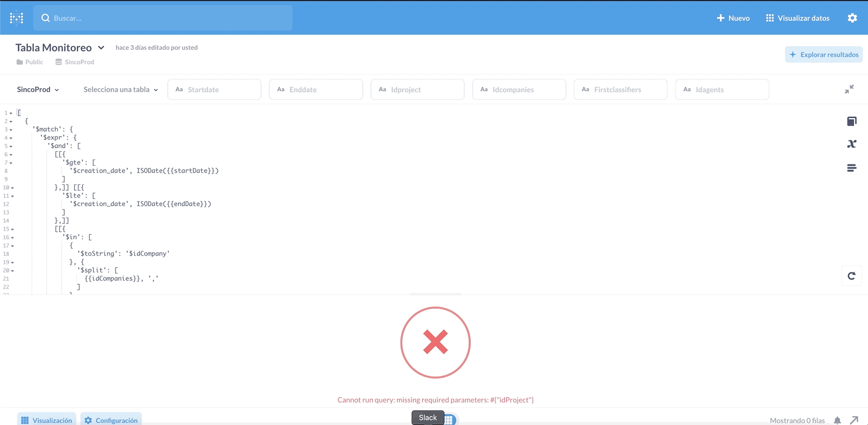Image resolution: width=868 pixels, height=425 pixels.
Task: Click the alert bell icon
Action: coord(837,420)
